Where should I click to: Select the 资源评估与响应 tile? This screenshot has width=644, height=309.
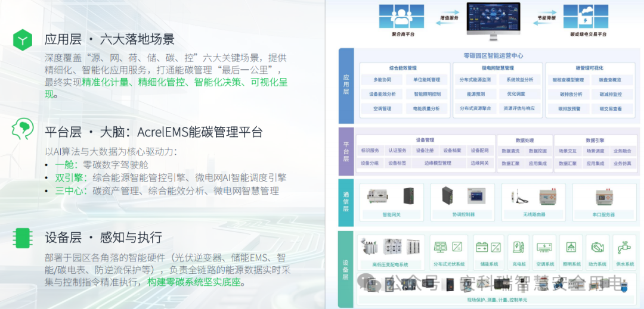pyautogui.click(x=519, y=108)
